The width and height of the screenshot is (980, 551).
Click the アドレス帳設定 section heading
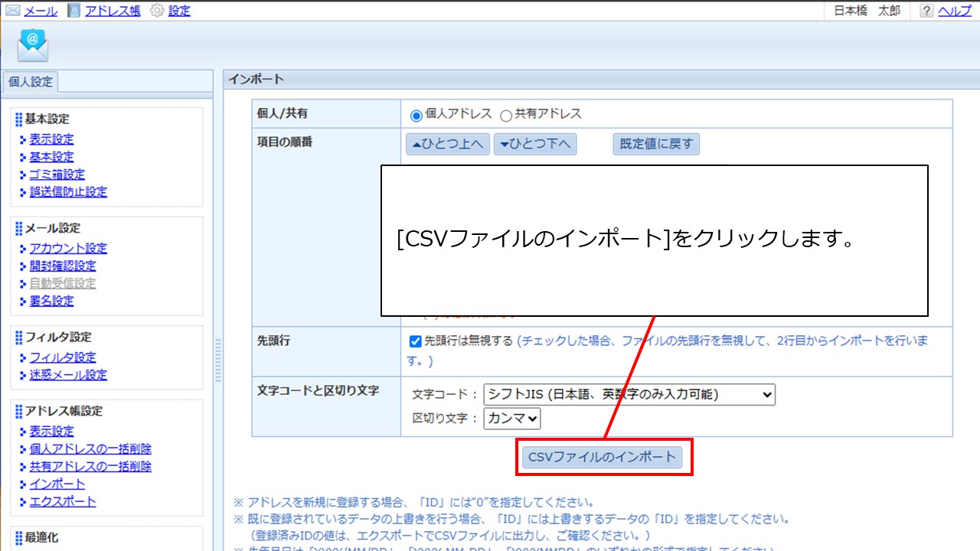pos(64,411)
